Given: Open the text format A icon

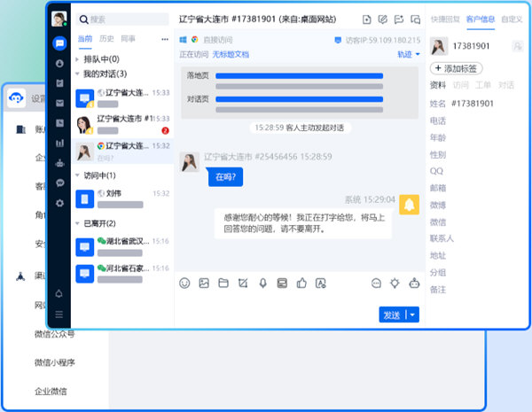Looking at the screenshot, I should 321,284.
